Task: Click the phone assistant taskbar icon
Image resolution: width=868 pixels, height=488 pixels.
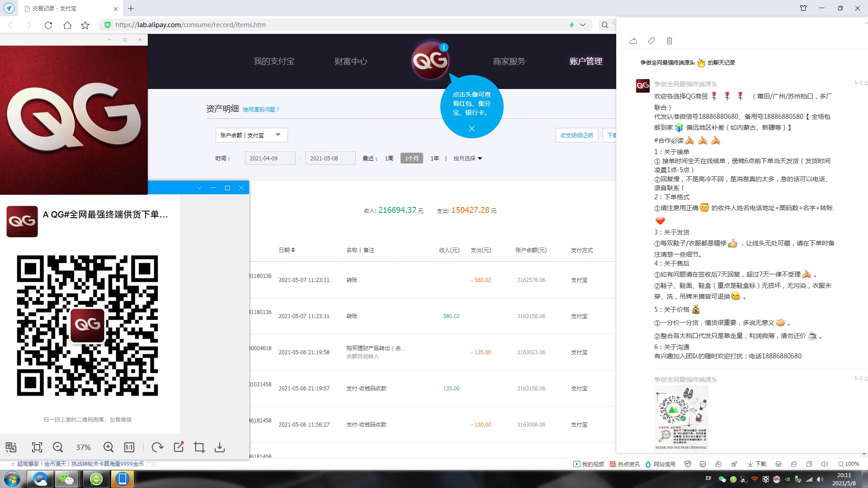Action: (122, 479)
